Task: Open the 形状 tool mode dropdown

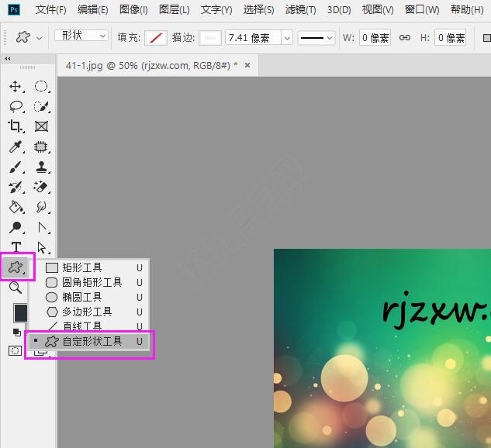Action: click(x=81, y=36)
